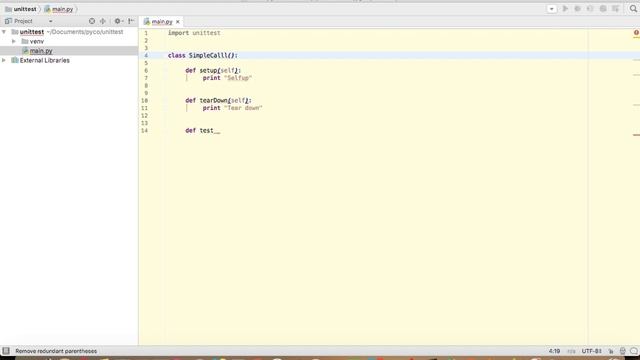Toggle tool window buttons status bar icon
This screenshot has height=360, width=640.
pyautogui.click(x=6, y=351)
